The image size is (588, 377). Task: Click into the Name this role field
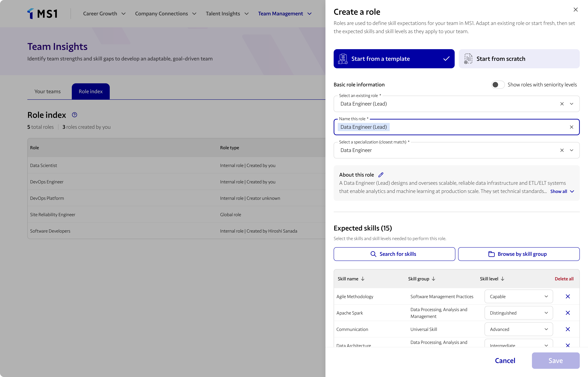pyautogui.click(x=457, y=127)
